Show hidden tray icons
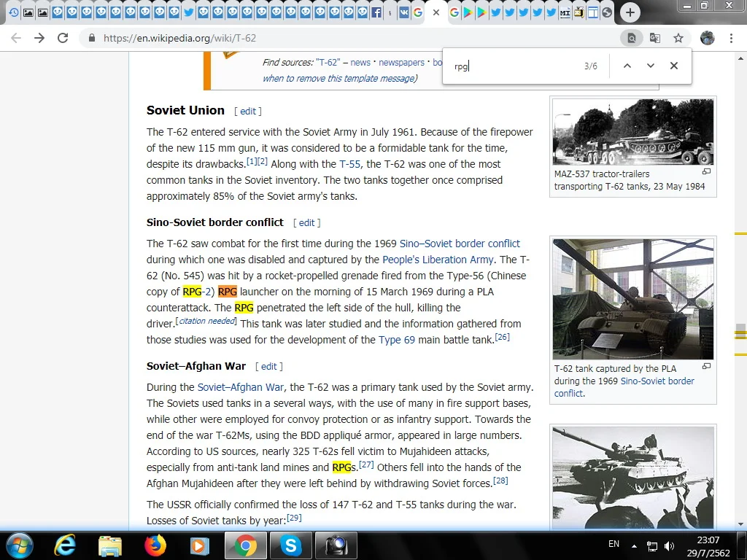Image resolution: width=747 pixels, height=560 pixels. pyautogui.click(x=634, y=546)
